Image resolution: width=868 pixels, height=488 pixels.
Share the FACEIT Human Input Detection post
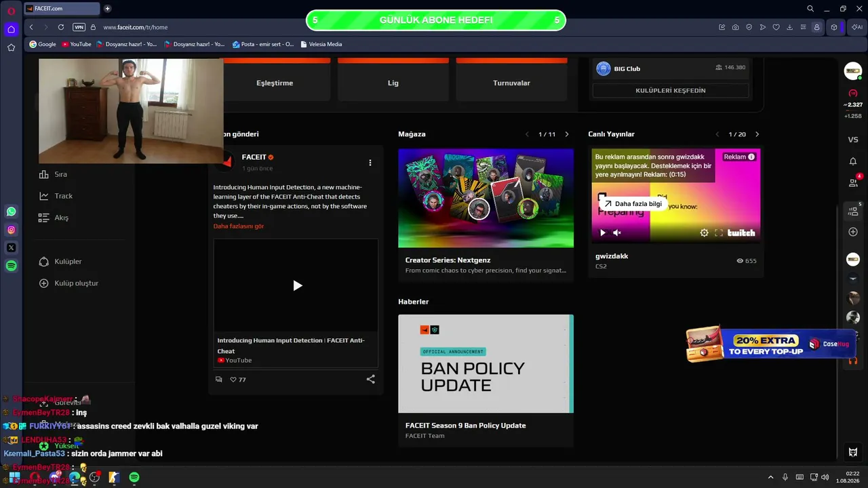coord(370,379)
